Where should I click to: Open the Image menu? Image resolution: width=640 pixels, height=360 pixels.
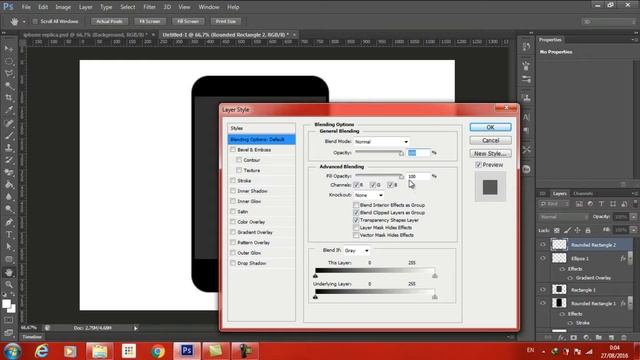pos(63,7)
